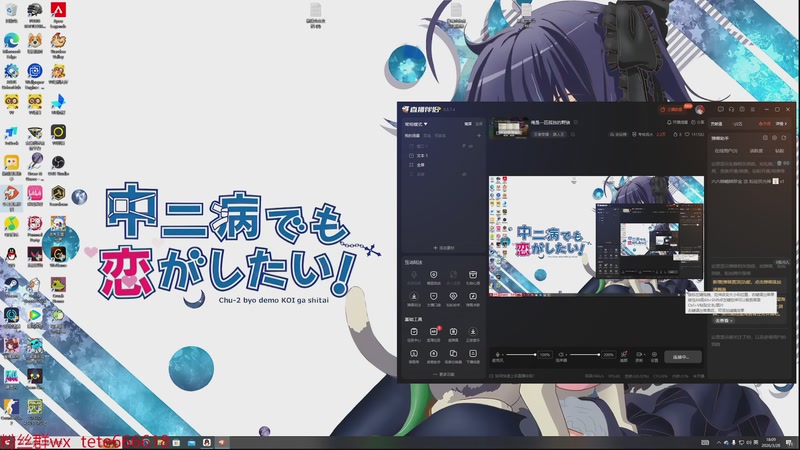
Task: Click the 去查看 button in chat panel
Action: click(x=723, y=321)
